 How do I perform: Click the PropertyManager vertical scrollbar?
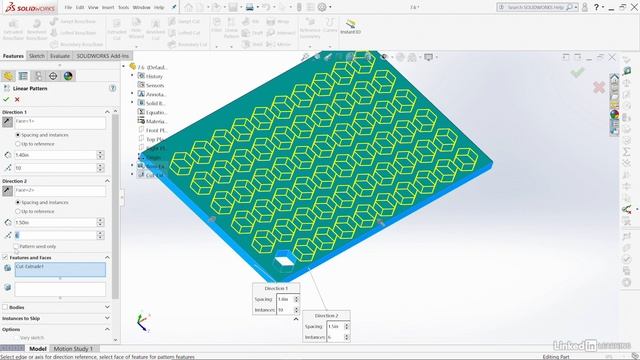point(115,206)
